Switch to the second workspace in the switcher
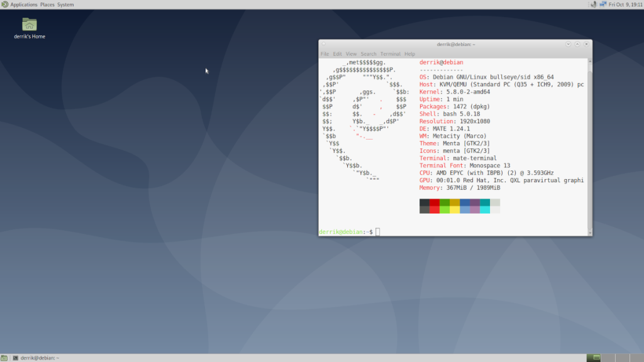 pos(608,358)
